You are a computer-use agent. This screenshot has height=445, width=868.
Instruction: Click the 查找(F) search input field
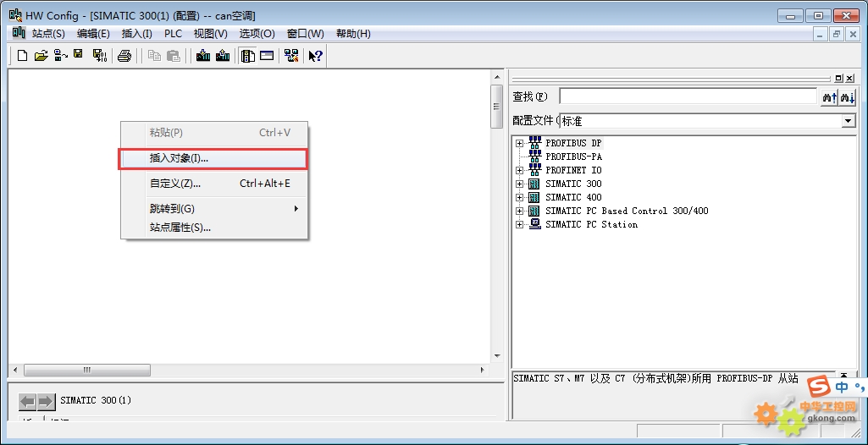pyautogui.click(x=688, y=96)
